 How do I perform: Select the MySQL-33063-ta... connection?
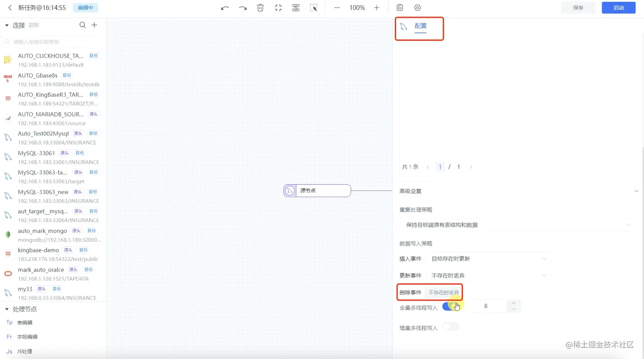[x=53, y=177]
